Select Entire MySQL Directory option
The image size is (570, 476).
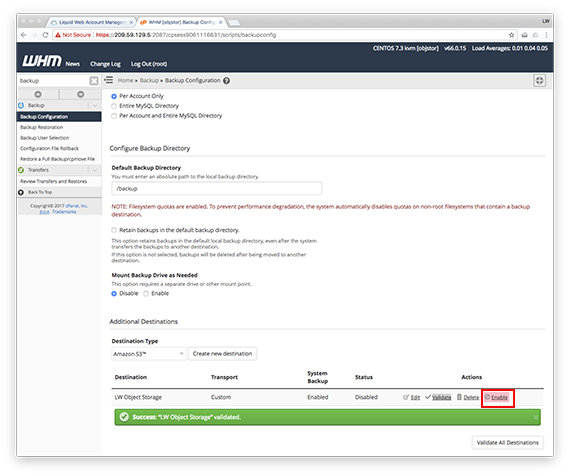tap(114, 106)
